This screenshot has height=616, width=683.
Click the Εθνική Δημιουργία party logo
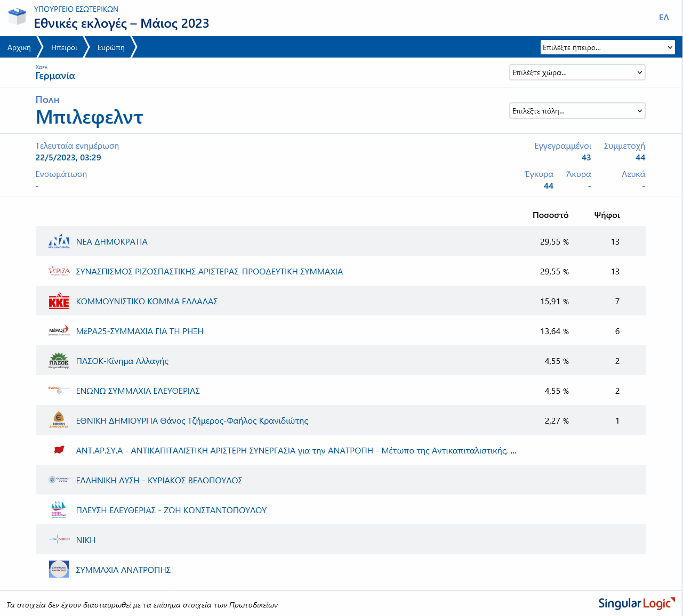point(59,420)
